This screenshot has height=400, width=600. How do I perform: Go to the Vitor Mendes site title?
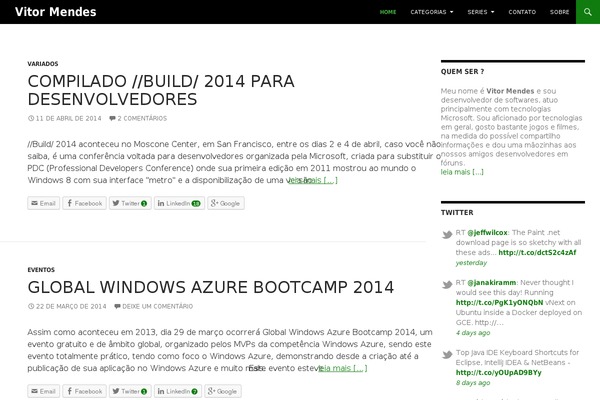[55, 12]
